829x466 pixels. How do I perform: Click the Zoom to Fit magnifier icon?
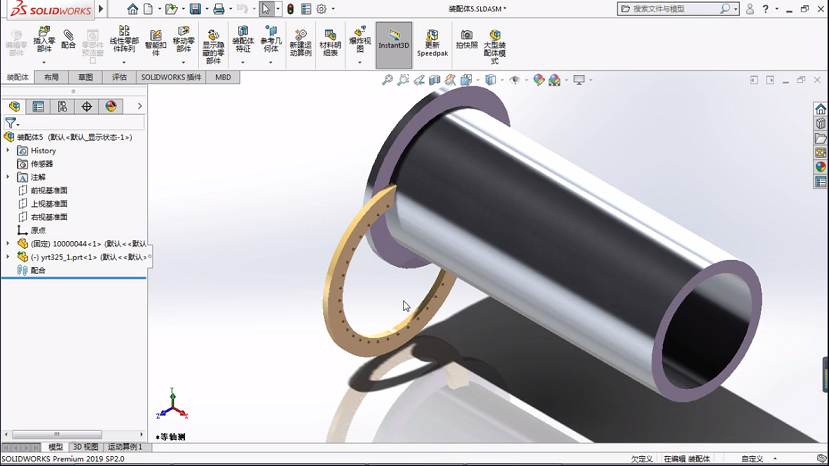tap(387, 80)
